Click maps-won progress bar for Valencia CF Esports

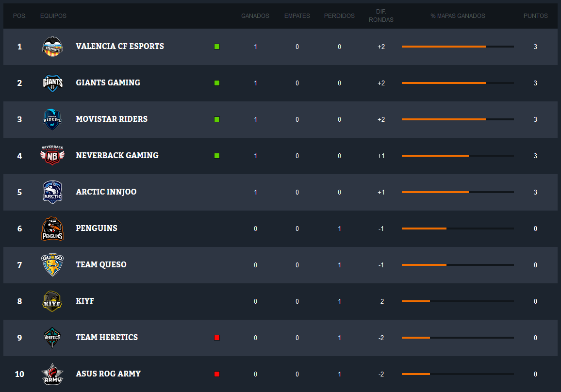(x=458, y=47)
